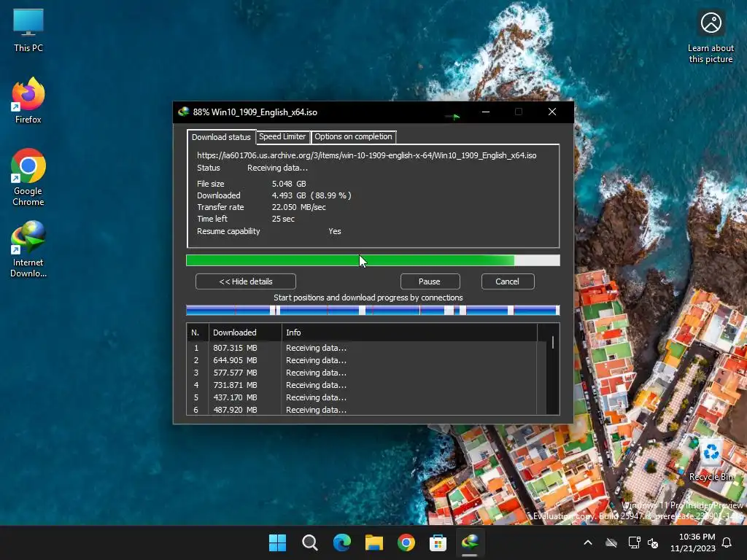Select connection row with 437.170 MB
Viewport: 747px width, 560px height.
(x=366, y=397)
